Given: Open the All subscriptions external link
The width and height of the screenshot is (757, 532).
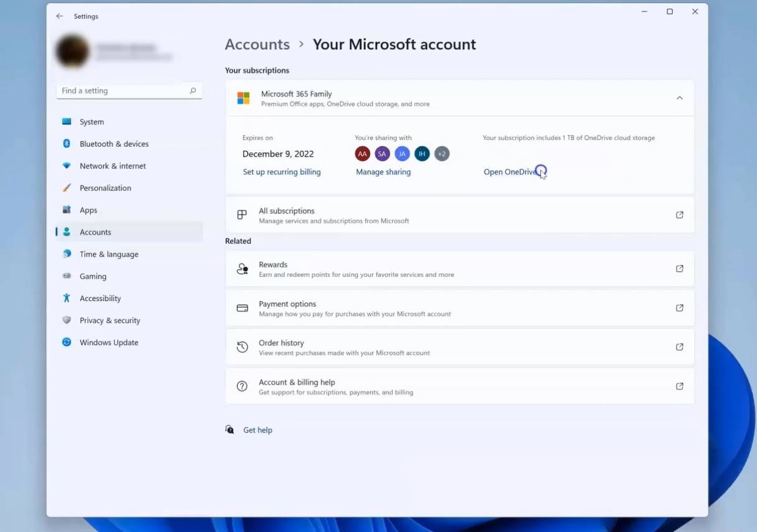Looking at the screenshot, I should (679, 214).
